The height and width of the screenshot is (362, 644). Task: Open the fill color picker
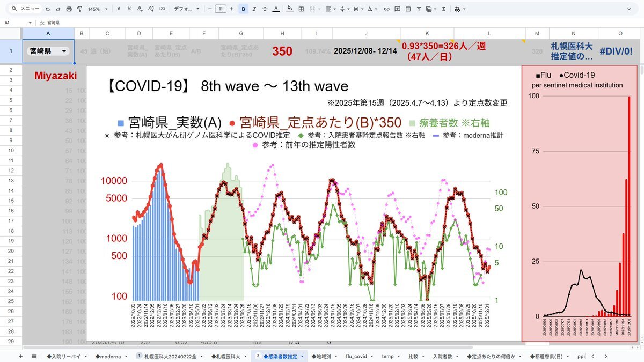(x=290, y=9)
